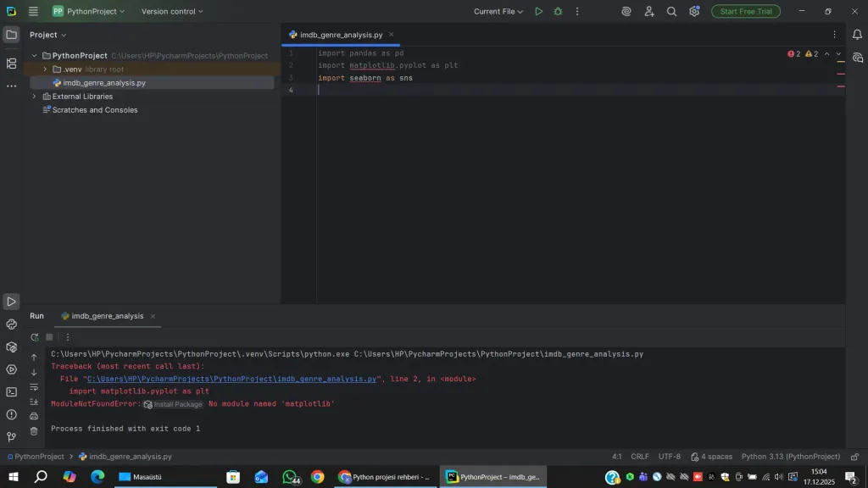868x488 pixels.
Task: Open the Structure tool window
Action: click(11, 64)
